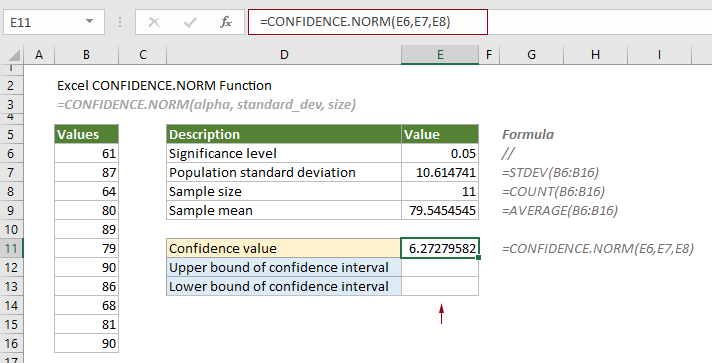The height and width of the screenshot is (363, 712).
Task: Click the 'Confidence value' label cell
Action: coord(284,249)
